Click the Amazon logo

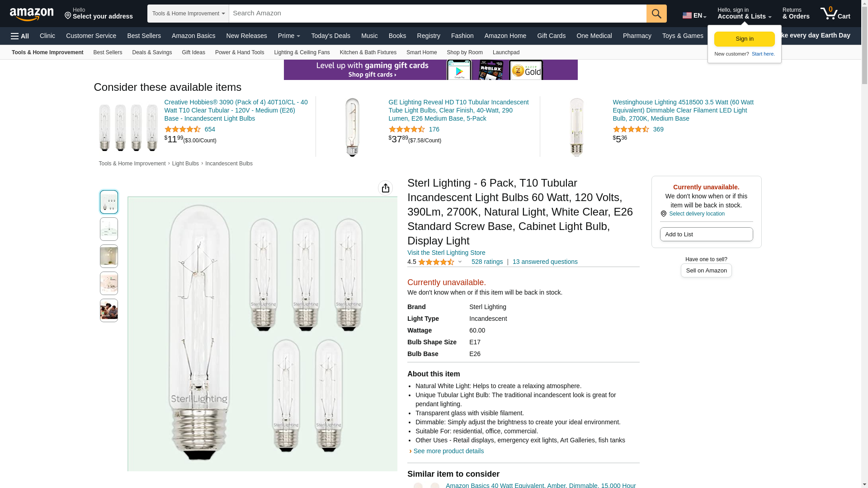32,14
